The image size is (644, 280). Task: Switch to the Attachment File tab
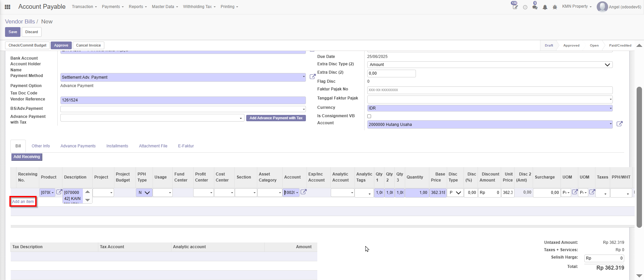click(x=153, y=146)
